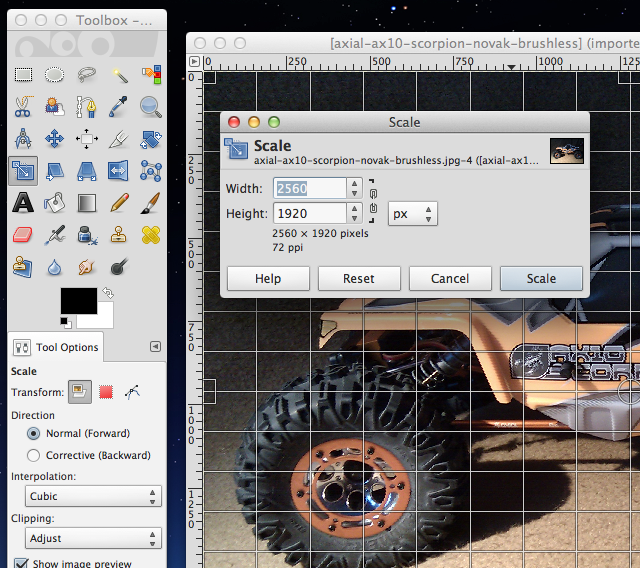Select the Move tool

coord(55,139)
